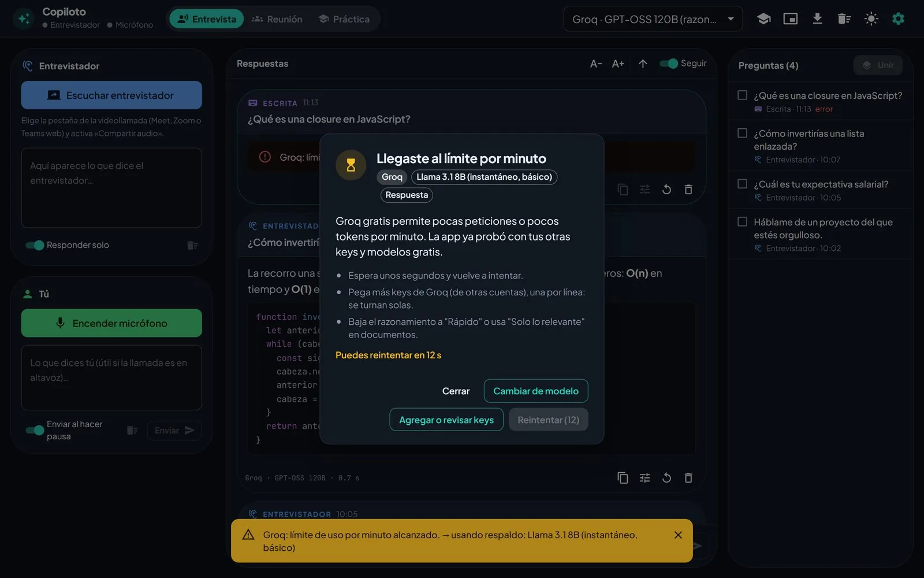The width and height of the screenshot is (924, 578).
Task: Regenerate the linked list answer
Action: [666, 478]
